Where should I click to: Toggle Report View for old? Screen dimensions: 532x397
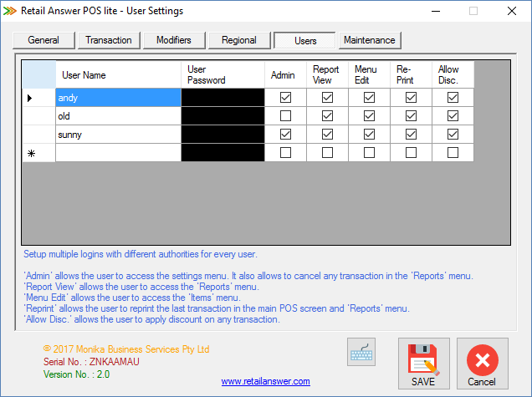(x=327, y=116)
